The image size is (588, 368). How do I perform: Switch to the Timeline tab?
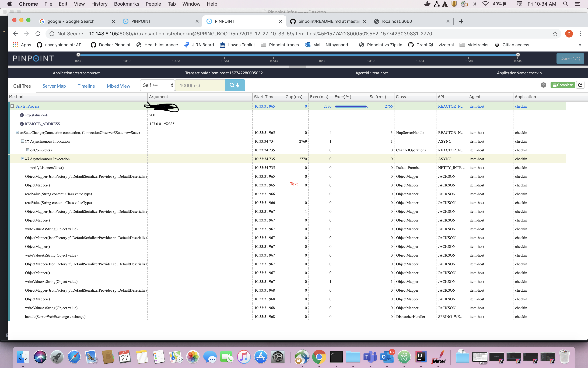tap(86, 86)
